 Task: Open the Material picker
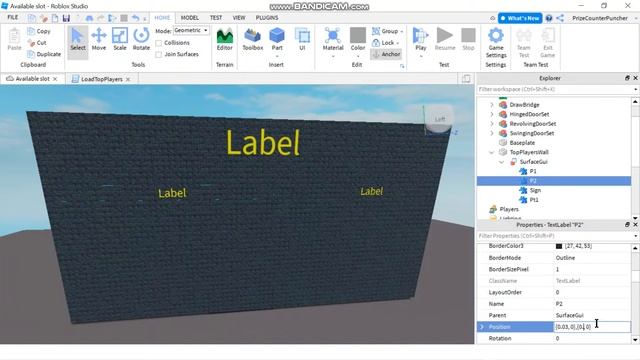(333, 40)
